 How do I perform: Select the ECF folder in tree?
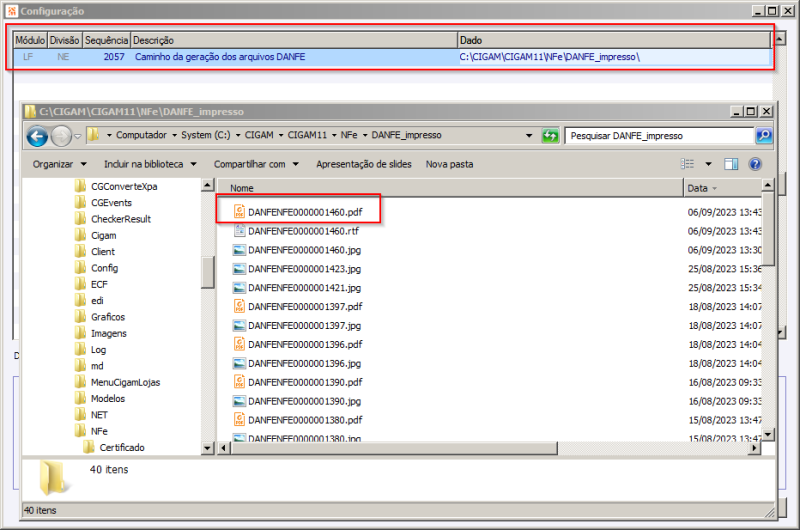pyautogui.click(x=91, y=284)
